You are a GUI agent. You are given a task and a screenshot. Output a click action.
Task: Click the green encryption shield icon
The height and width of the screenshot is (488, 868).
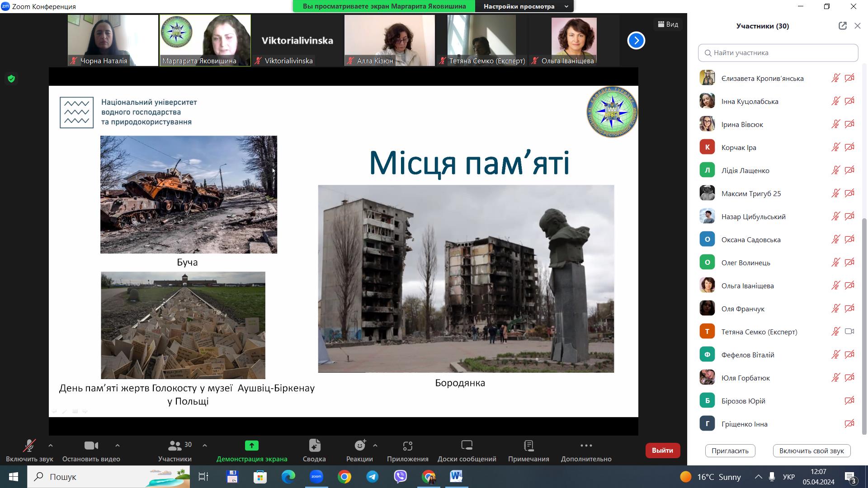11,79
